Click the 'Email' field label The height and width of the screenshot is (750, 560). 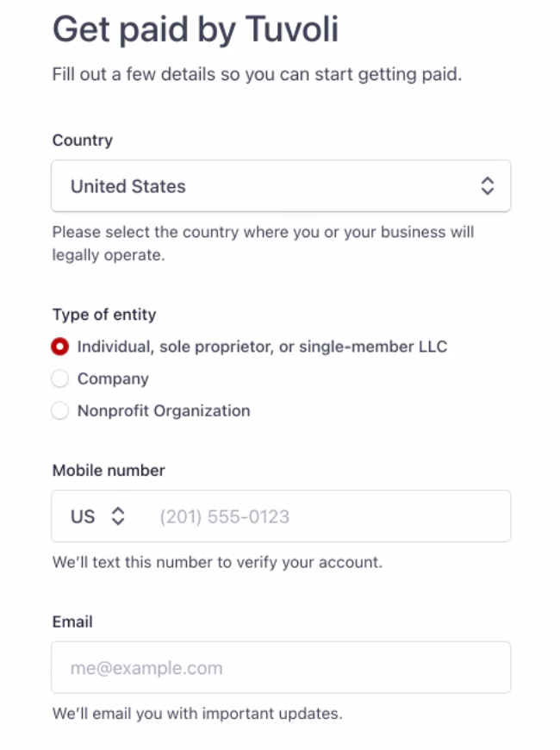pos(72,622)
